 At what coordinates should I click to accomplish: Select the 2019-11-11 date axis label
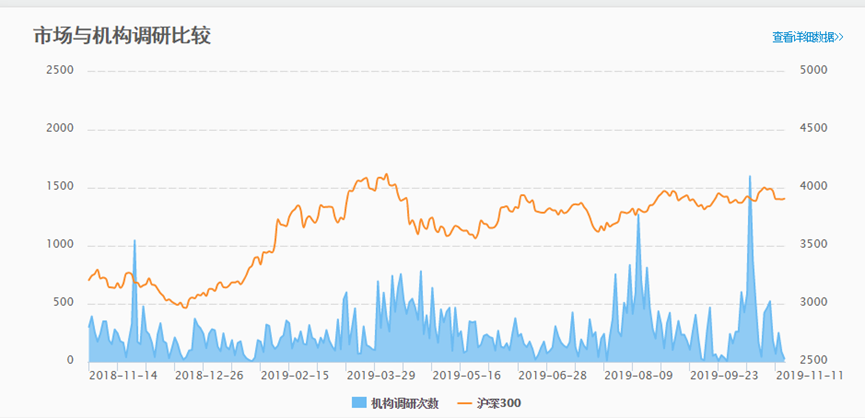(810, 376)
